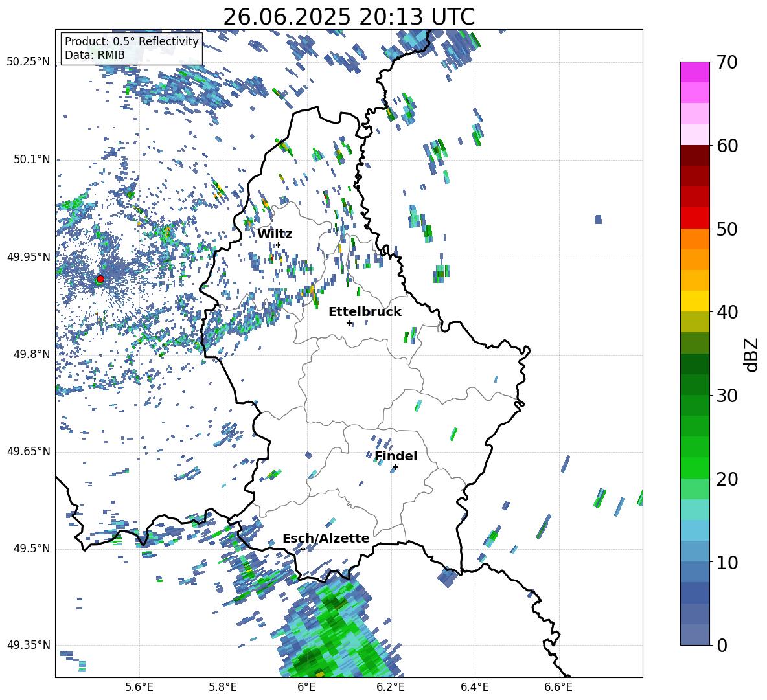Click the 49.8°N latitude label
The height and width of the screenshot is (700, 767).
pyautogui.click(x=31, y=354)
